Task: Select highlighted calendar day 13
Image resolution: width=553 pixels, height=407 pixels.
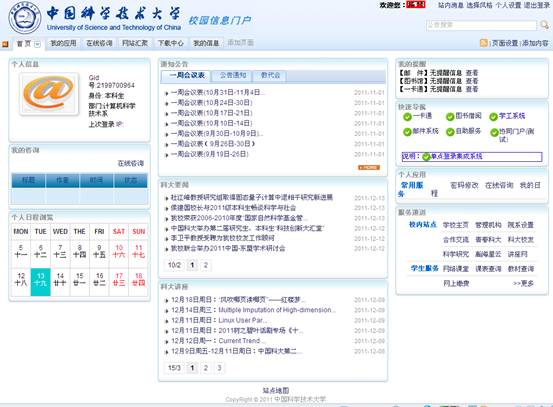Action: point(41,282)
